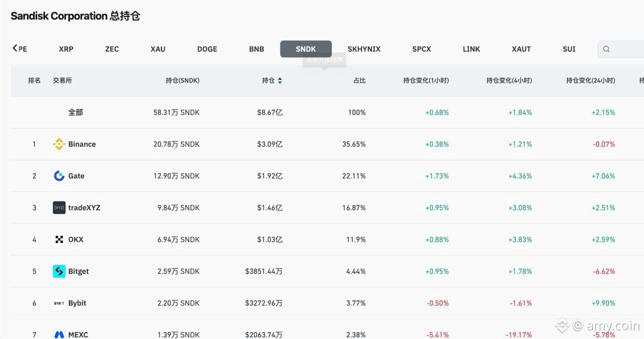Click Gate's 22.11% share cell
Screen dimensions: 644x339
354,176
